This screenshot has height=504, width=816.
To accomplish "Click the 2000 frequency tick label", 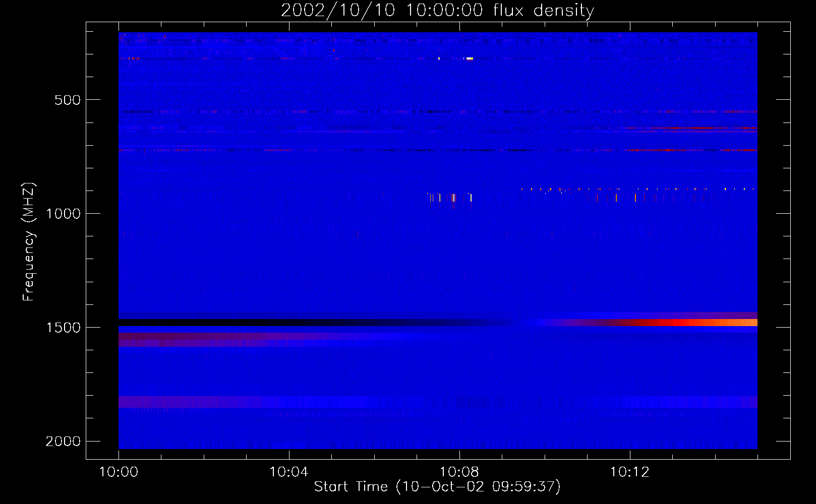I will point(63,442).
